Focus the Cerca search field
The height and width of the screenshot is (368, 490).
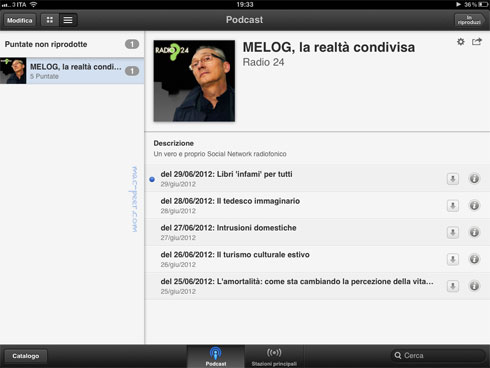coord(438,356)
